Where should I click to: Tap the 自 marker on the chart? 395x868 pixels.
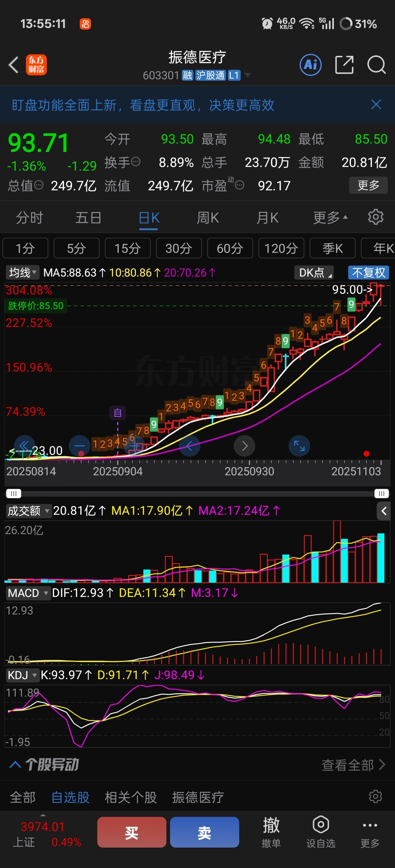click(118, 413)
